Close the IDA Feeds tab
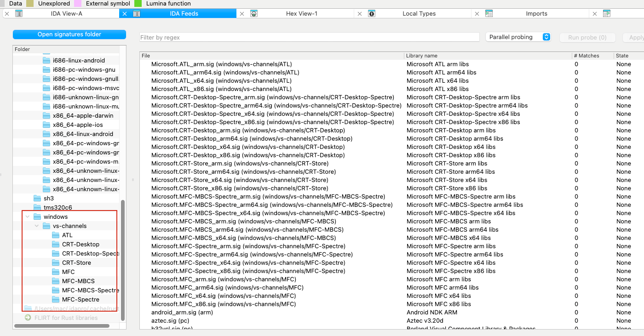The width and height of the screenshot is (644, 336). [x=124, y=14]
